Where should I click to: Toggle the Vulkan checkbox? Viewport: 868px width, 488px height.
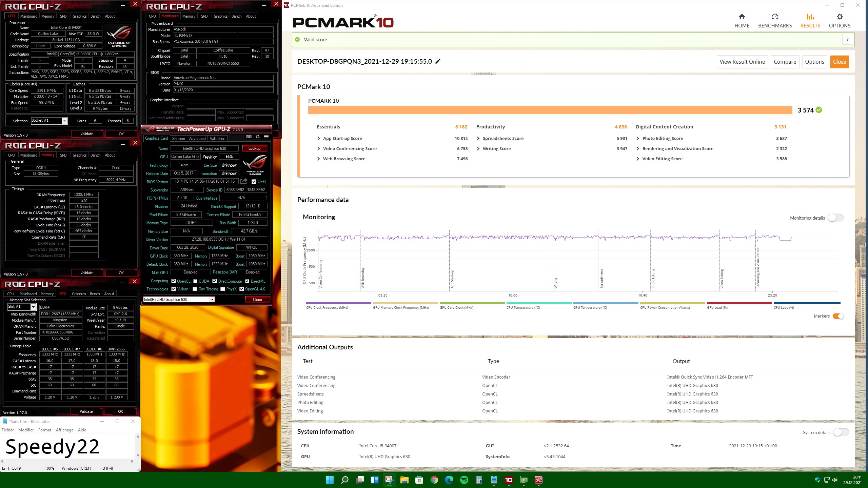(174, 289)
